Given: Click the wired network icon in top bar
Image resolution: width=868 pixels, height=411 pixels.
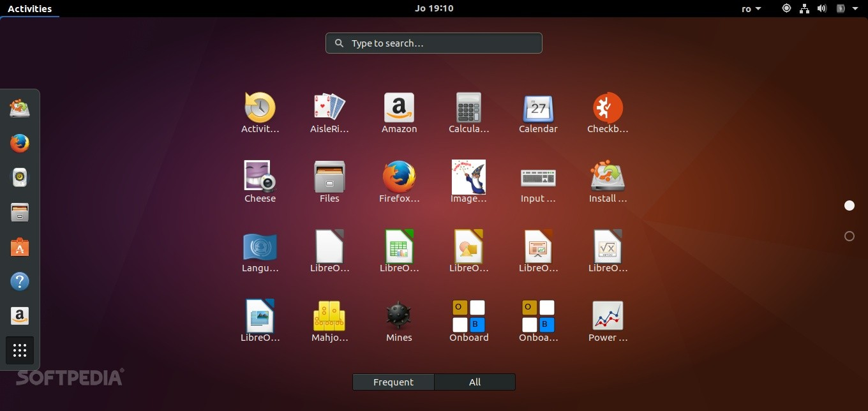Looking at the screenshot, I should tap(805, 8).
